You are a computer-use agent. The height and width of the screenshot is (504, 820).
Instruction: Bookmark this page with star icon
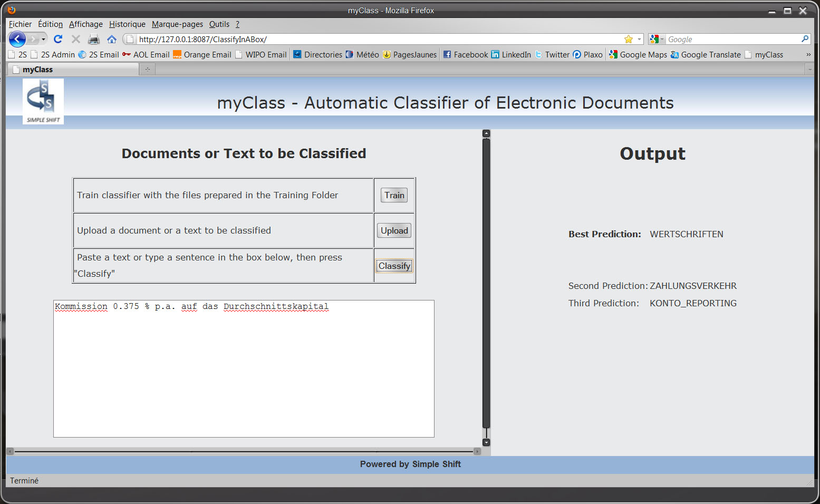click(x=629, y=39)
